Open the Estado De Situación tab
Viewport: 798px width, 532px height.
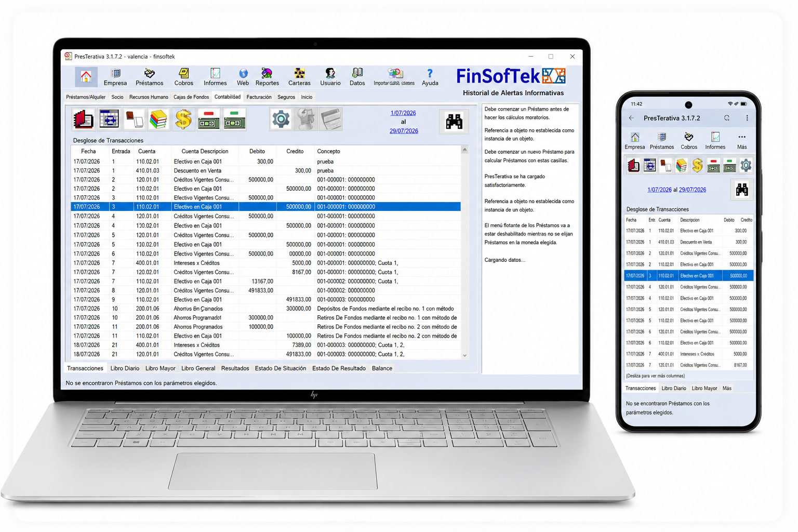(281, 368)
